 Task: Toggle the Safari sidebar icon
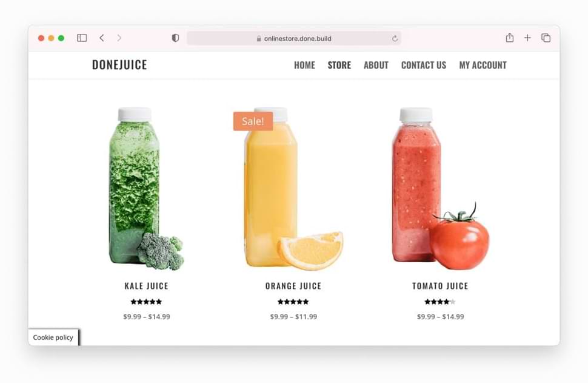click(82, 38)
